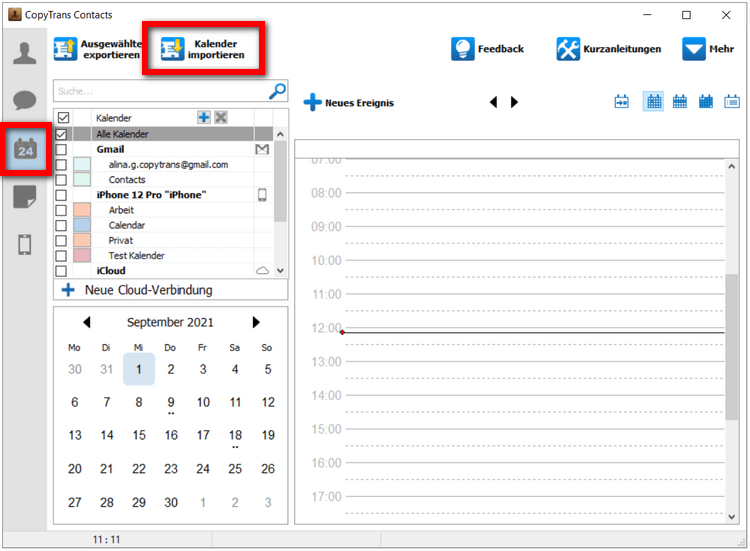Switch to day view icon
Viewport: 750px width, 551px height.
653,101
